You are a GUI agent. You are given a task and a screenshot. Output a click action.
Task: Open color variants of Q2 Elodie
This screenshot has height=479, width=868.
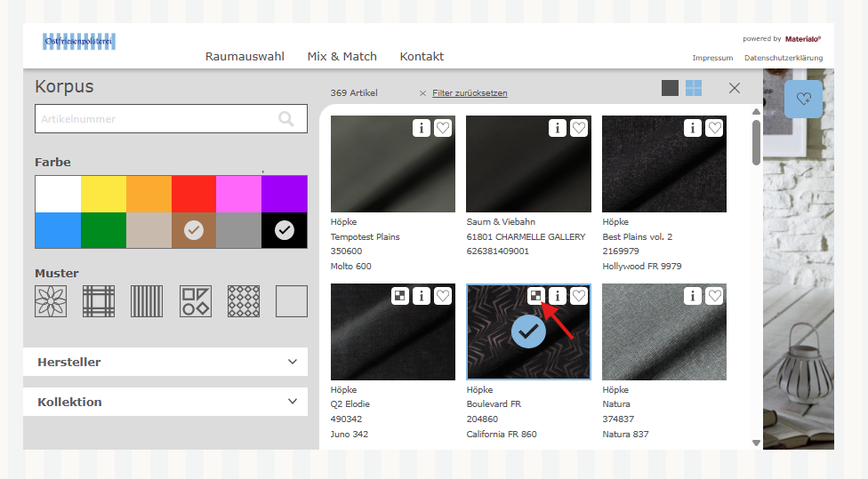[x=399, y=296]
